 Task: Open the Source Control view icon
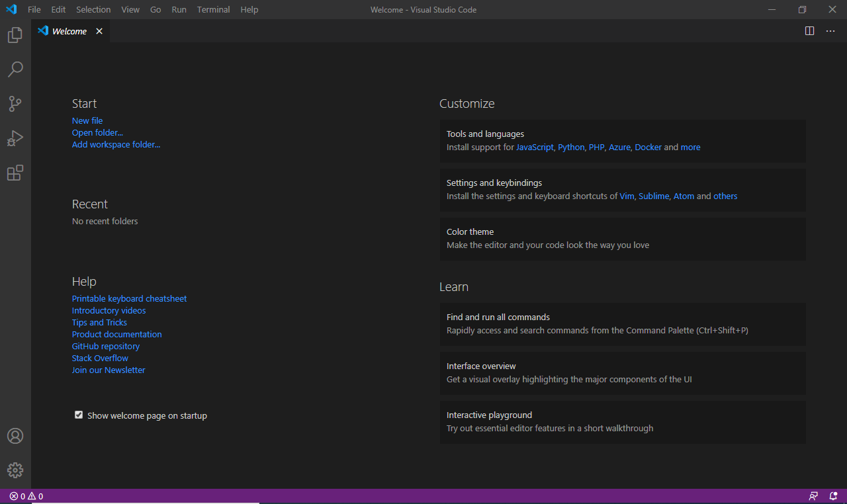[x=15, y=104]
